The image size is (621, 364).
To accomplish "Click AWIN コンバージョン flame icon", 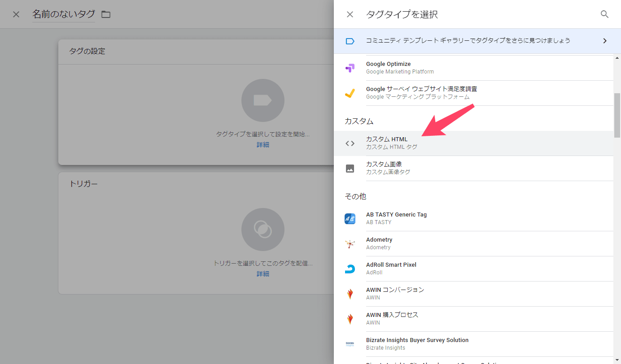I will point(350,294).
